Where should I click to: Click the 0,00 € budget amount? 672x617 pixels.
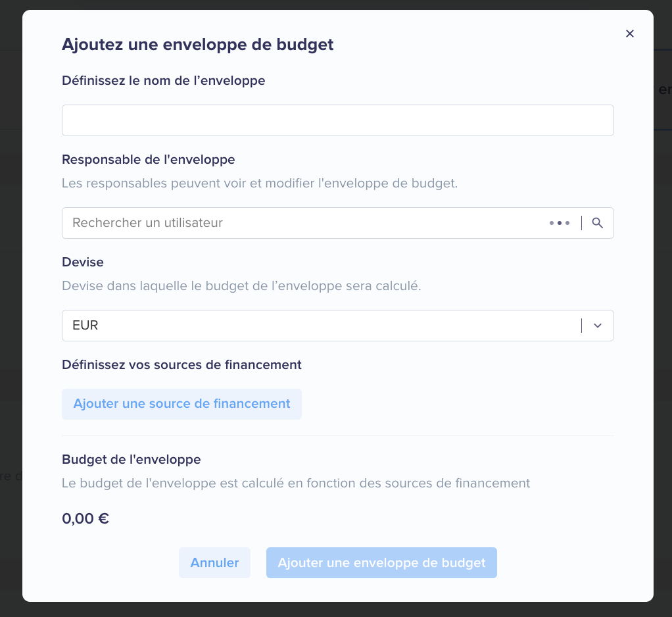coord(85,518)
